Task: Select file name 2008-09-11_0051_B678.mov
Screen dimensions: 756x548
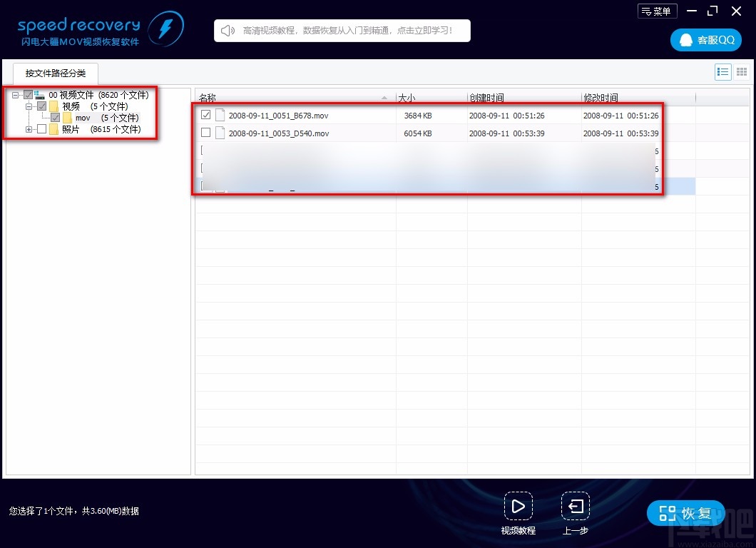Action: pyautogui.click(x=278, y=116)
